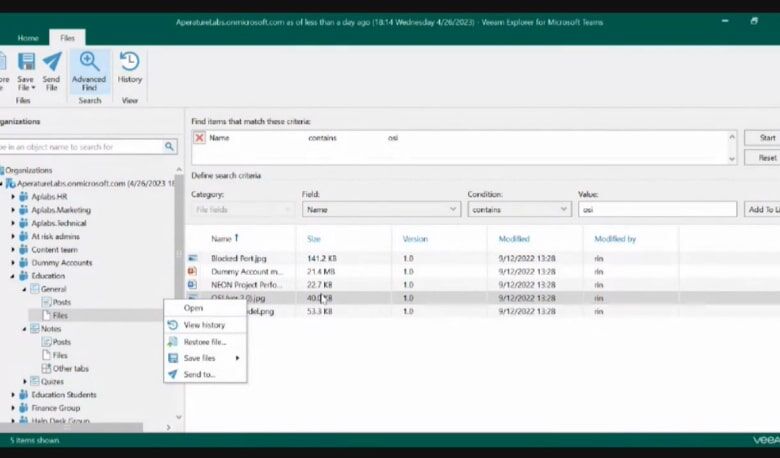The width and height of the screenshot is (780, 458).
Task: Click the Aplabs.Marketing team icon
Action: pos(23,210)
